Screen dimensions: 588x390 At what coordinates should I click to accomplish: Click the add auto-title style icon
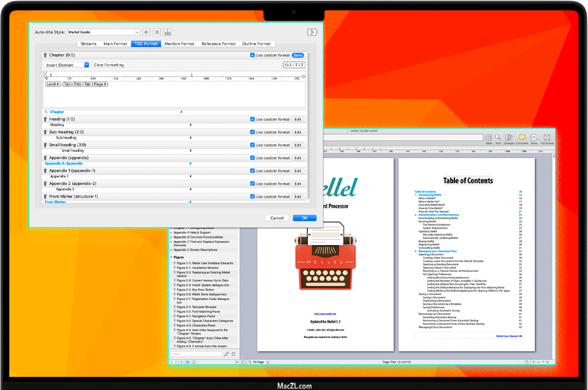click(146, 33)
